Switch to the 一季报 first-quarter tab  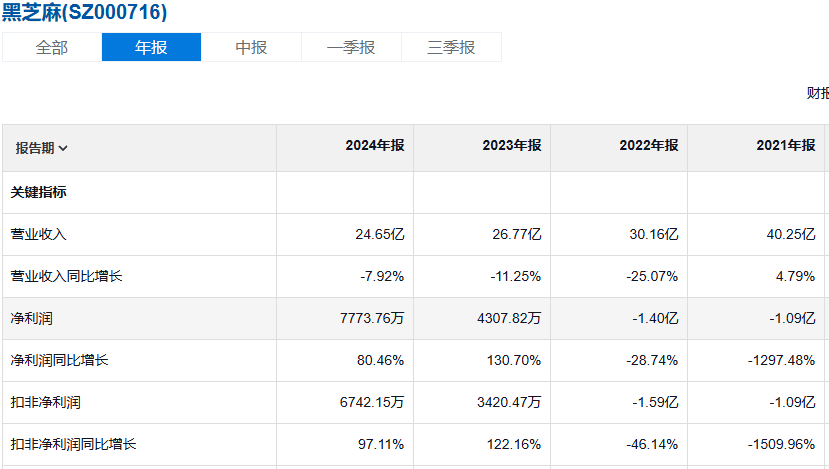point(351,48)
